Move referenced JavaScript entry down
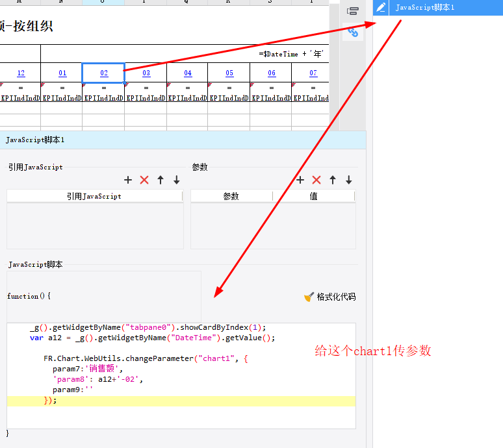 pyautogui.click(x=177, y=180)
